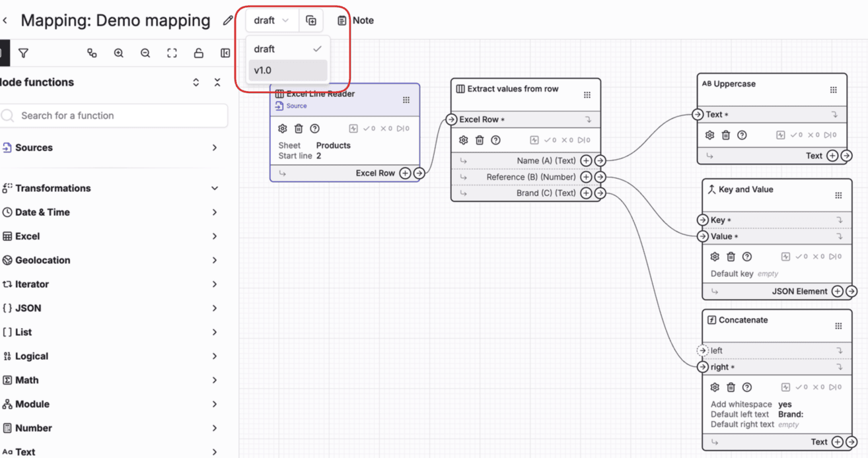868x458 pixels.
Task: Click the Mapping: Demo mapping title
Action: (116, 20)
